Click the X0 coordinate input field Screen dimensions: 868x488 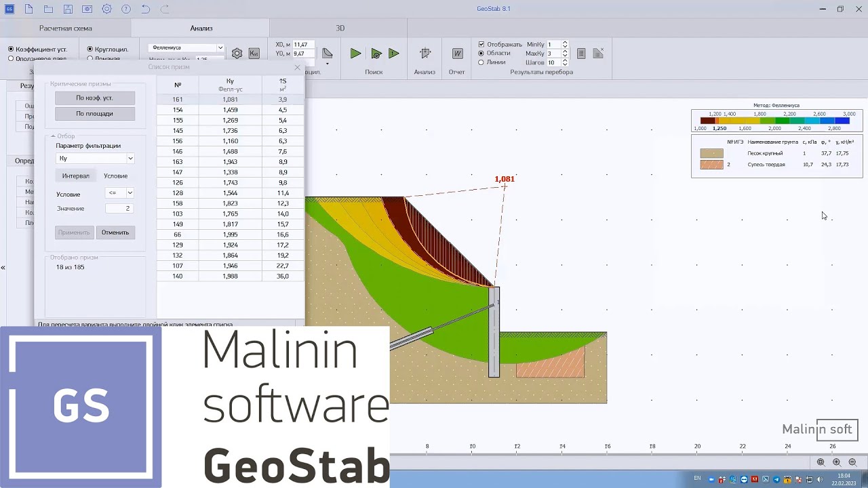[x=303, y=45]
